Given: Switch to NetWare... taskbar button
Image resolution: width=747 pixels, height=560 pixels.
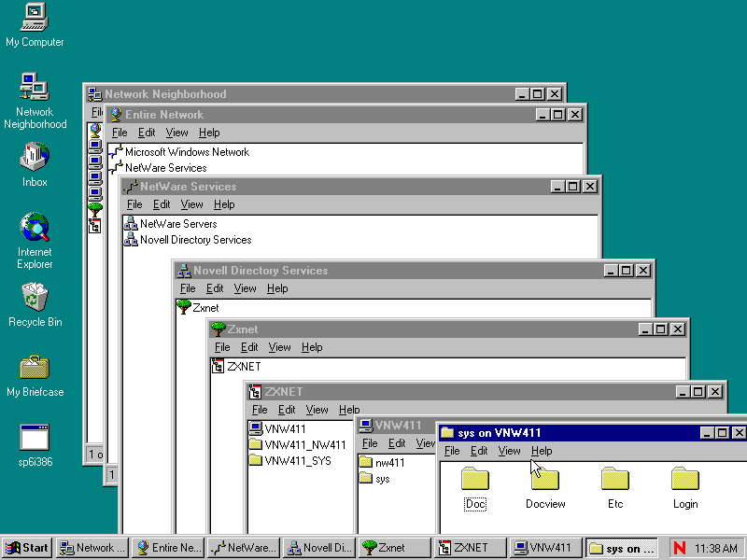Looking at the screenshot, I should [244, 548].
